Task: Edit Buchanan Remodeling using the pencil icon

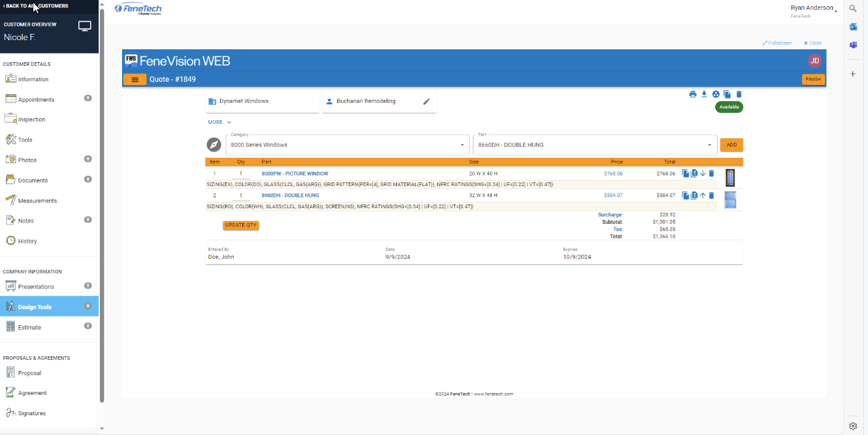Action: pos(427,101)
